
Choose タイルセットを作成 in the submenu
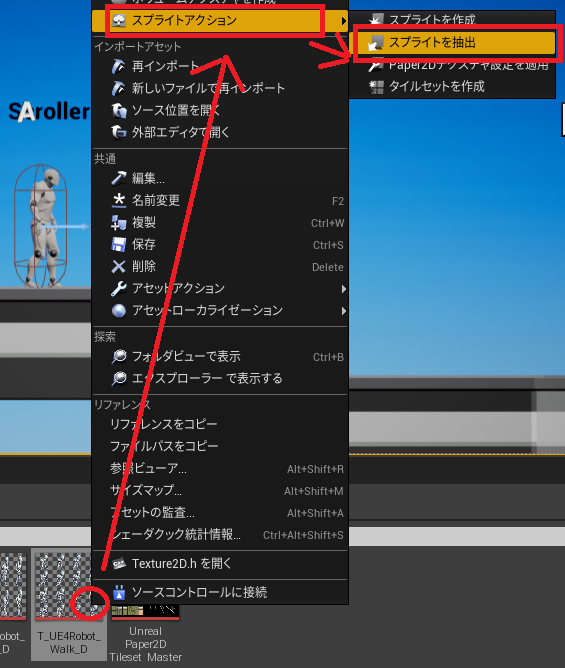[x=455, y=86]
